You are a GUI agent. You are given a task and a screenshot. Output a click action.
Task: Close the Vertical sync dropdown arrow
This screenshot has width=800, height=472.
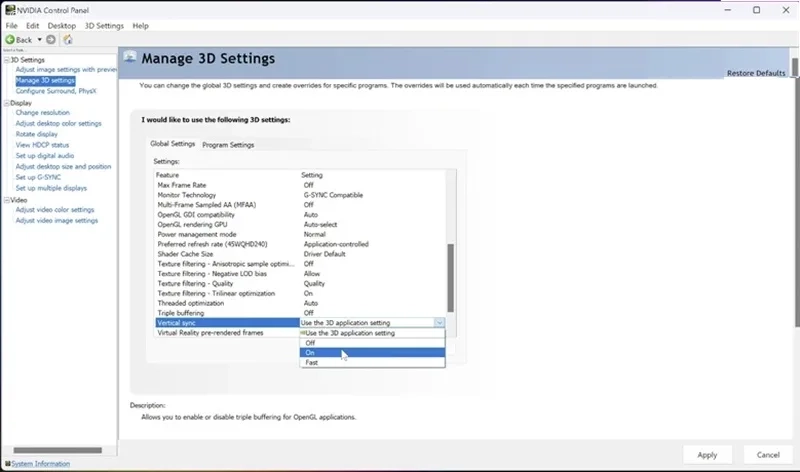439,322
